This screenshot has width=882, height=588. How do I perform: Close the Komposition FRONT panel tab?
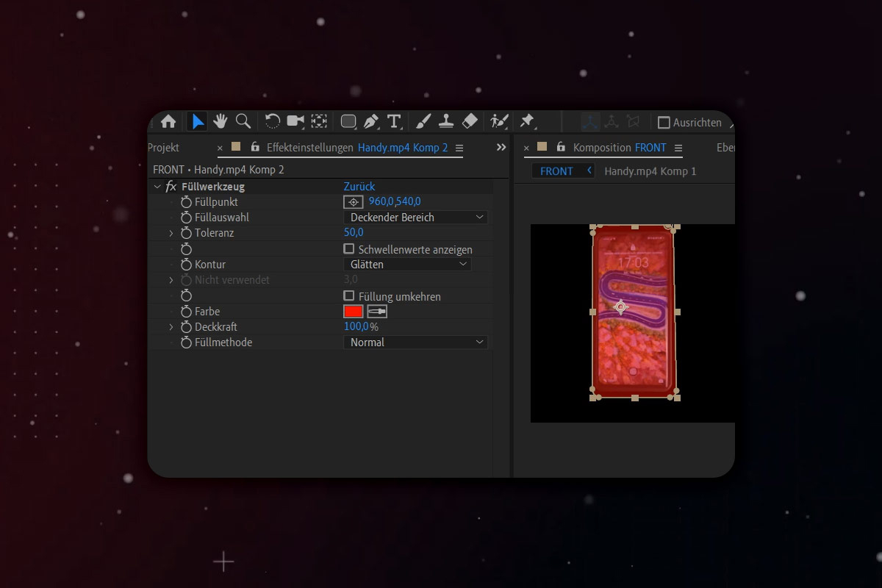[x=526, y=148]
